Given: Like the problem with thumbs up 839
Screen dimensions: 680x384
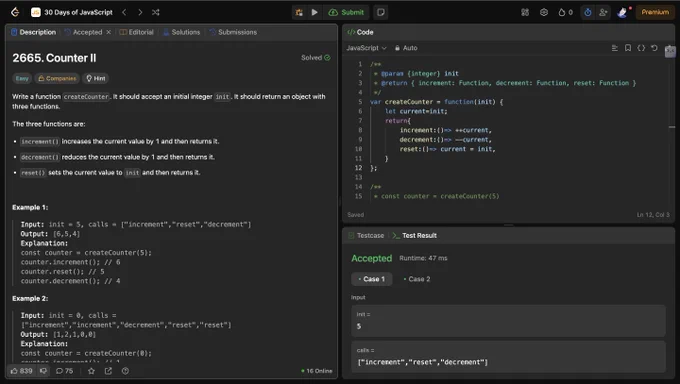Looking at the screenshot, I should [21, 371].
